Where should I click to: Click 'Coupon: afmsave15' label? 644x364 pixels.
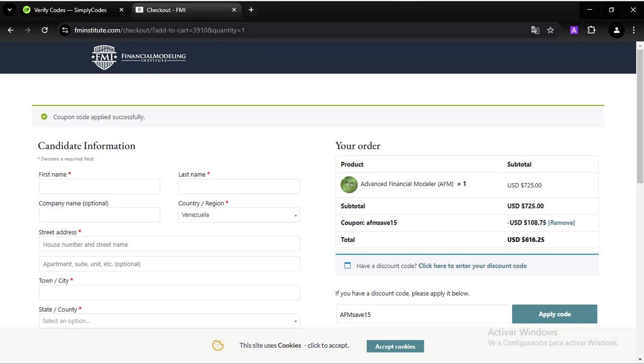(369, 223)
